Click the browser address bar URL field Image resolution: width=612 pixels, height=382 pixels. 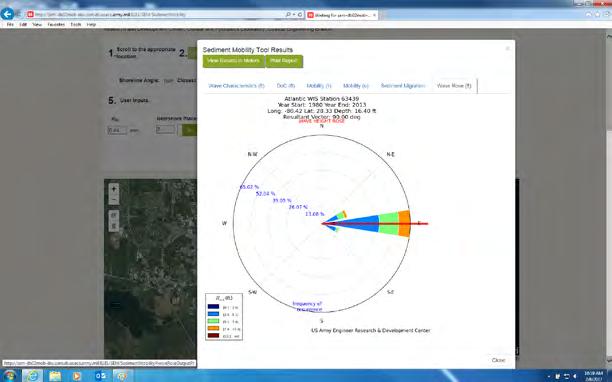(156, 15)
